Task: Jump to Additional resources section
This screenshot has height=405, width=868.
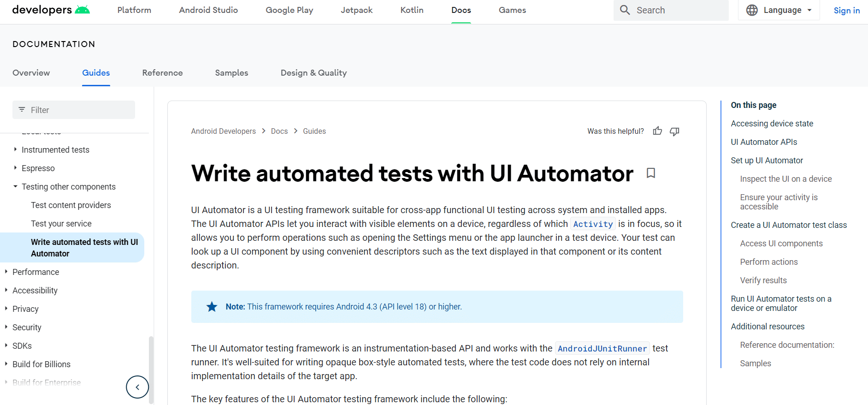Action: pyautogui.click(x=768, y=326)
